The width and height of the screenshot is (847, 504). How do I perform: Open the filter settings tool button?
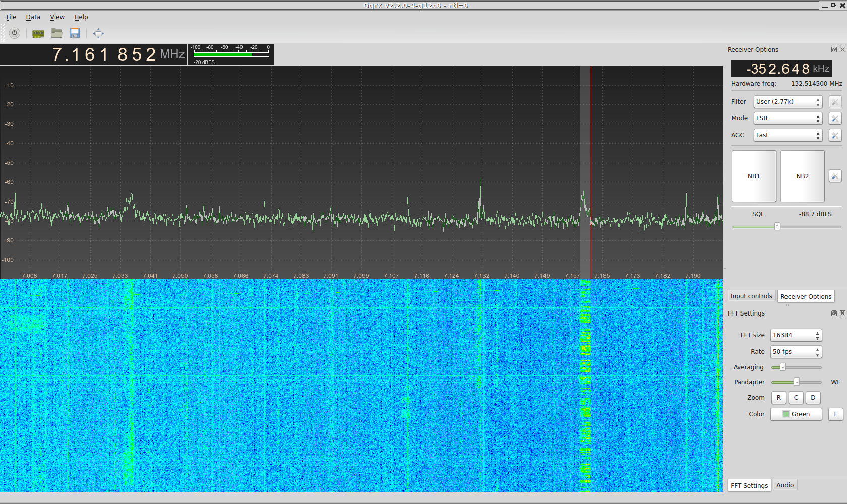pyautogui.click(x=835, y=102)
